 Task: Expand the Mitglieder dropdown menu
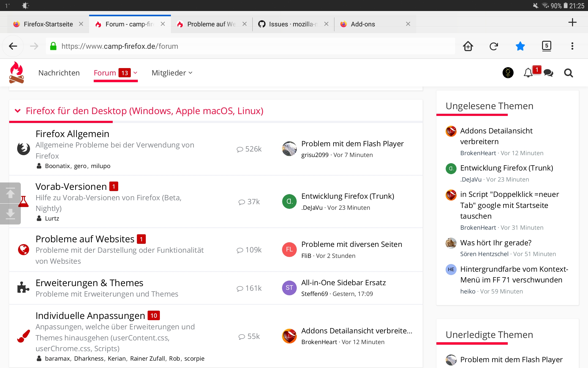click(172, 73)
